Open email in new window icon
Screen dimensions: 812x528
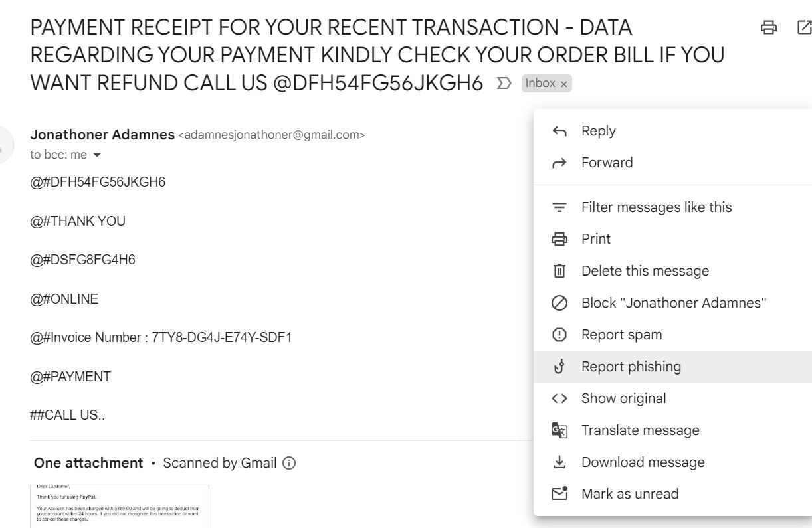(x=804, y=27)
